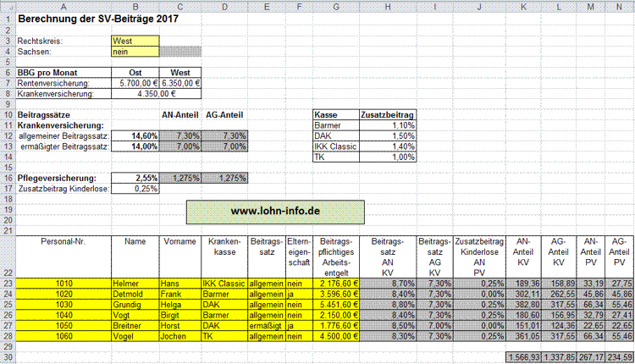Select the Beitragssatz cell ermäßigt
The width and height of the screenshot is (635, 364).
[x=267, y=326]
